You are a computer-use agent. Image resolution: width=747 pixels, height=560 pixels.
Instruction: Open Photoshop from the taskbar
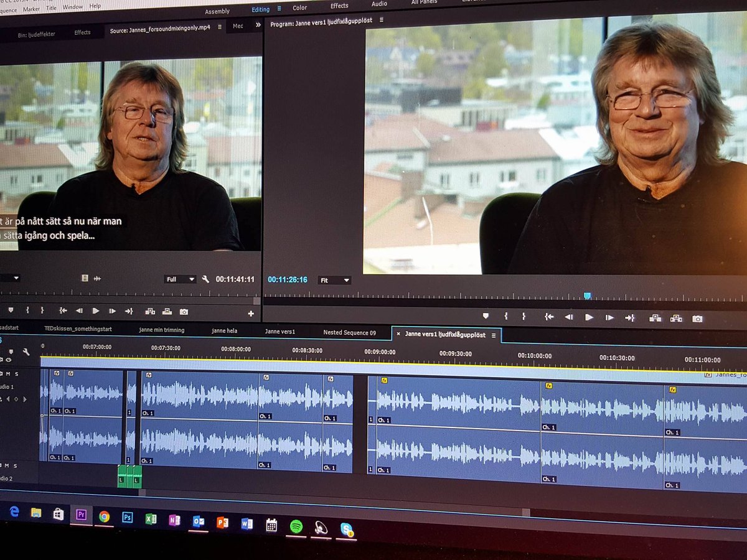(128, 516)
